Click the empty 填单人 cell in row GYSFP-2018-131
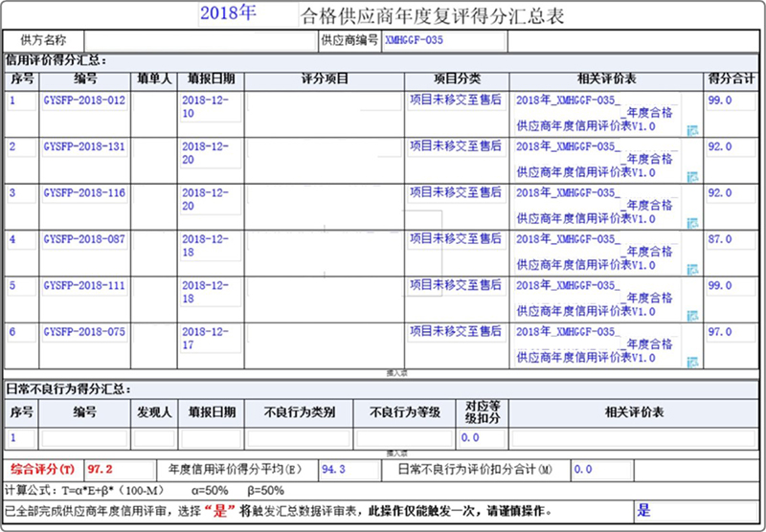 click(x=154, y=160)
